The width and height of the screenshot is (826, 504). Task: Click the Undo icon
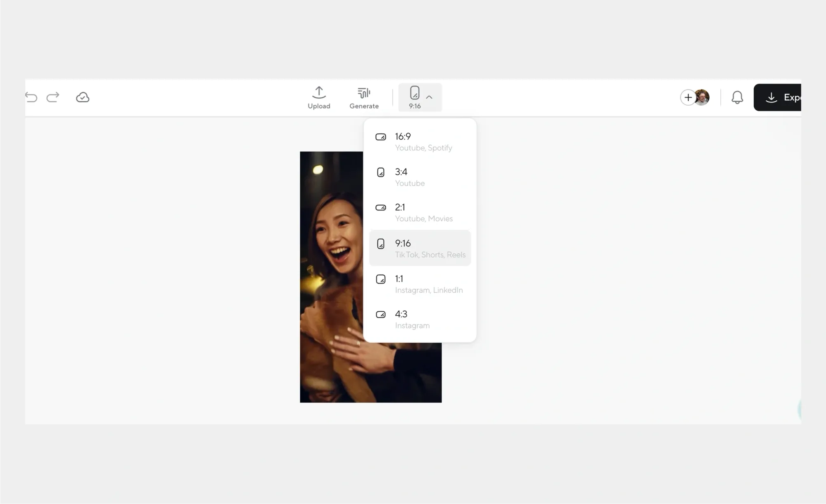(x=31, y=97)
